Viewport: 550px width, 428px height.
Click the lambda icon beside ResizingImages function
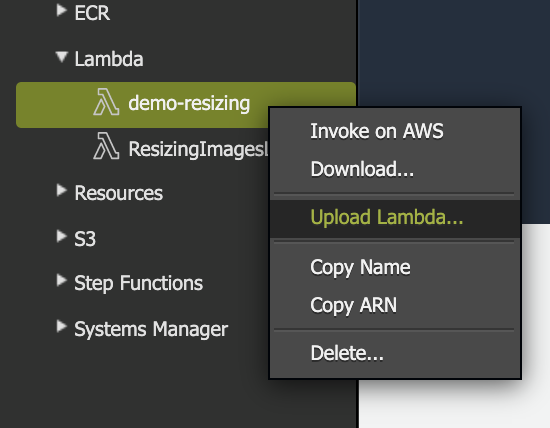[106, 146]
